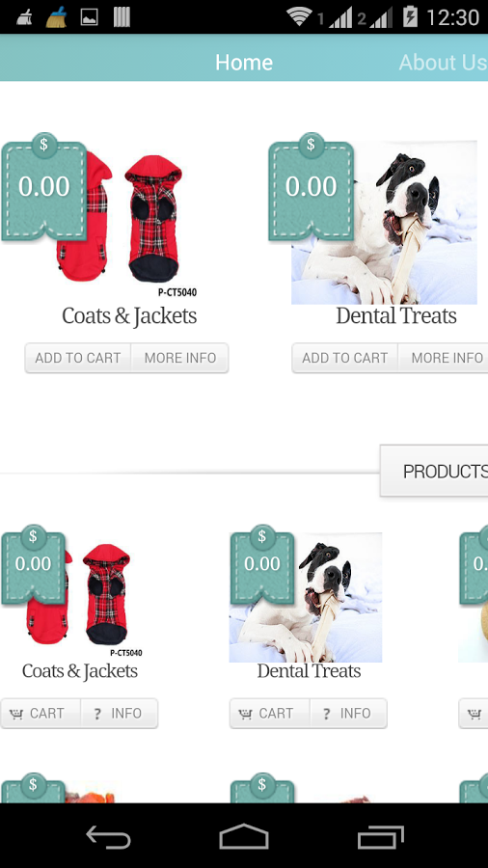Tap the broom cleaner icon in status bar

(x=57, y=16)
